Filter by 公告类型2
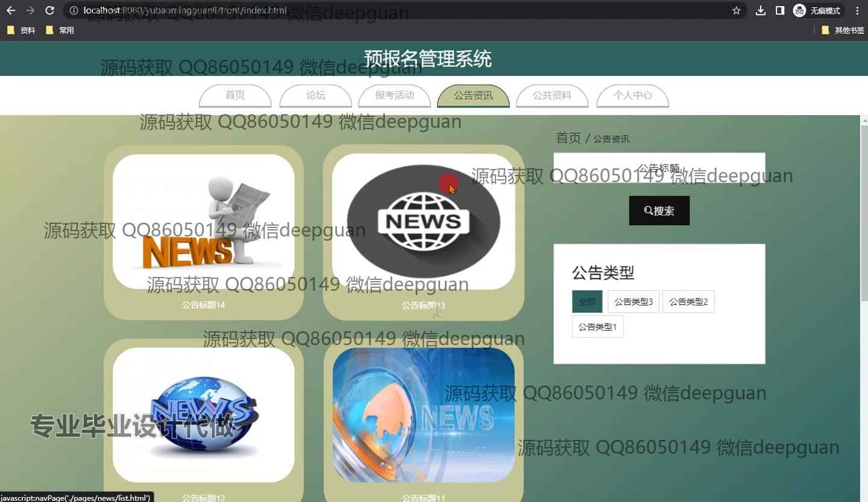868x502 pixels. click(x=688, y=302)
